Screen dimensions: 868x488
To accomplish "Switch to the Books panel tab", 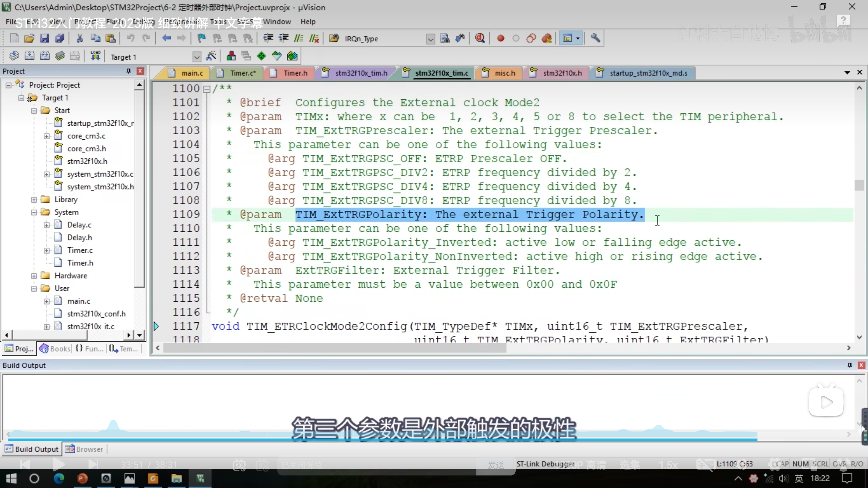I will tap(55, 348).
